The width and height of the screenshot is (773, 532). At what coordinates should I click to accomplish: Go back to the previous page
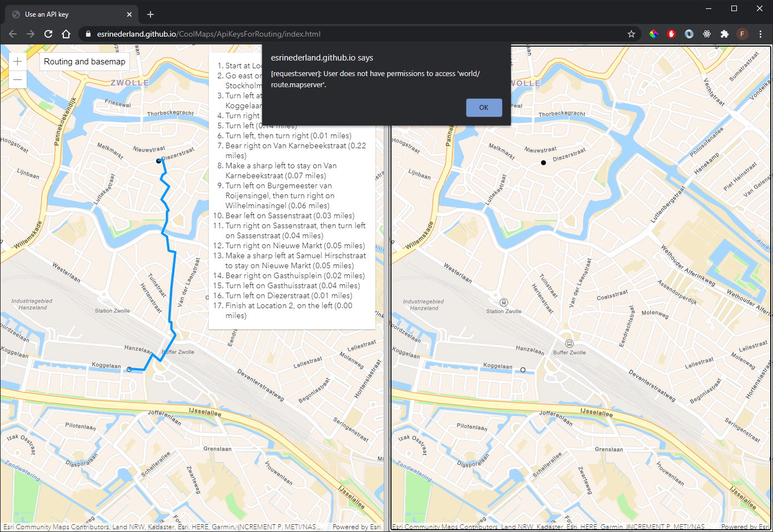pos(13,34)
